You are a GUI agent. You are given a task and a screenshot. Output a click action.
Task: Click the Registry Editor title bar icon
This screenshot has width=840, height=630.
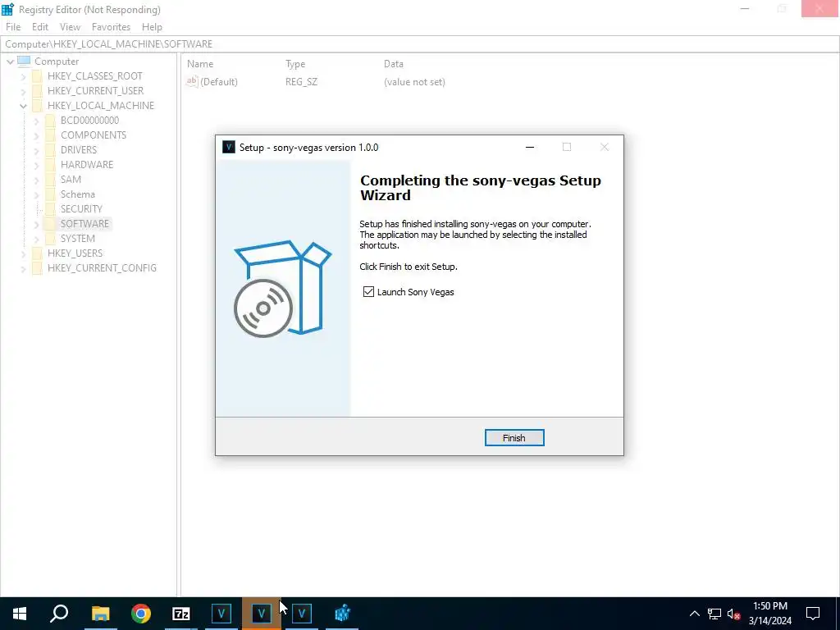pyautogui.click(x=7, y=9)
